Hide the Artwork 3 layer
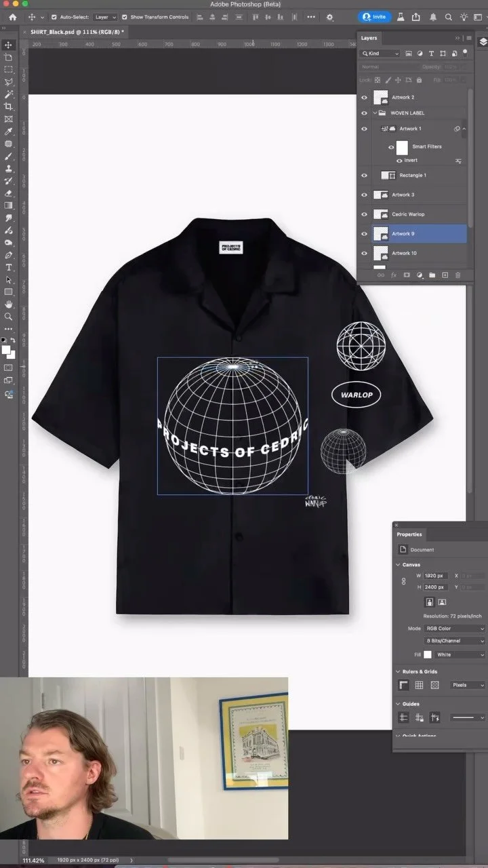This screenshot has width=488, height=868. 365,195
